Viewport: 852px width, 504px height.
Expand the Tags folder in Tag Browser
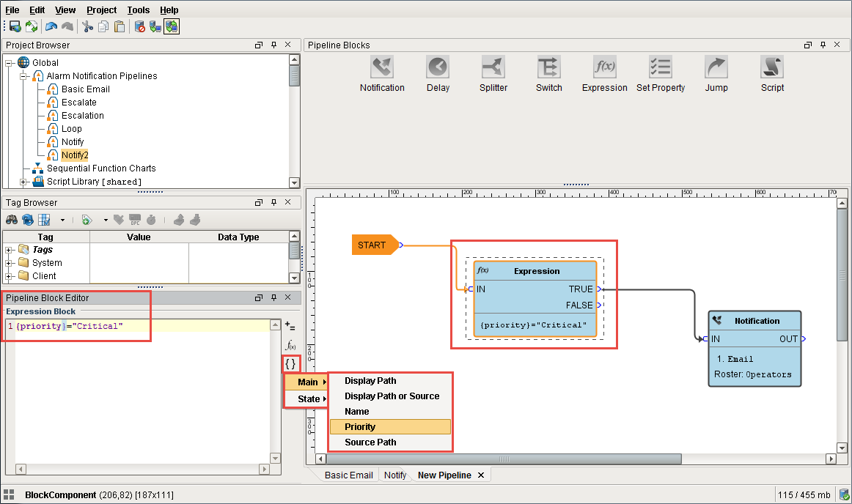coord(9,250)
